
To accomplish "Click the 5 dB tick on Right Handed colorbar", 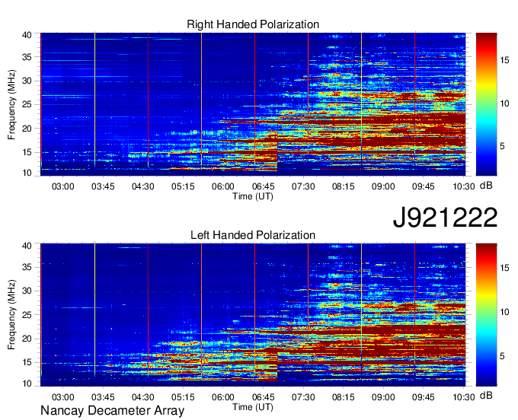I will [x=502, y=146].
